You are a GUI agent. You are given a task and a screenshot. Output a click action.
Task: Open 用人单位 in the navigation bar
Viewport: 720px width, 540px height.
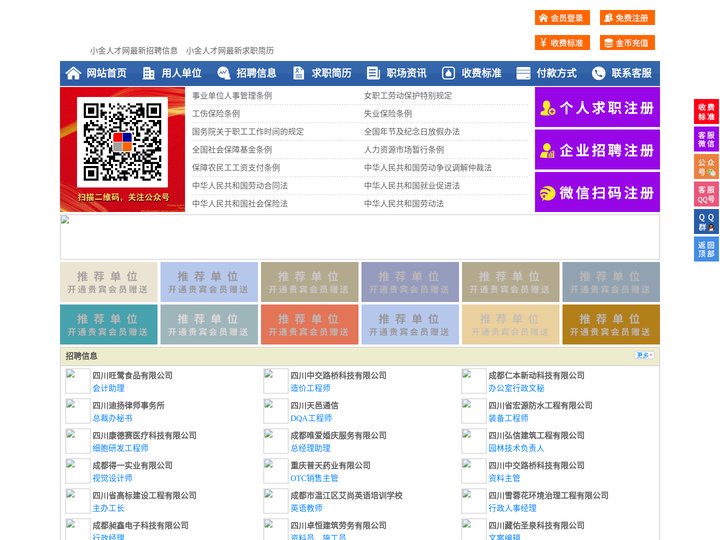tap(181, 73)
